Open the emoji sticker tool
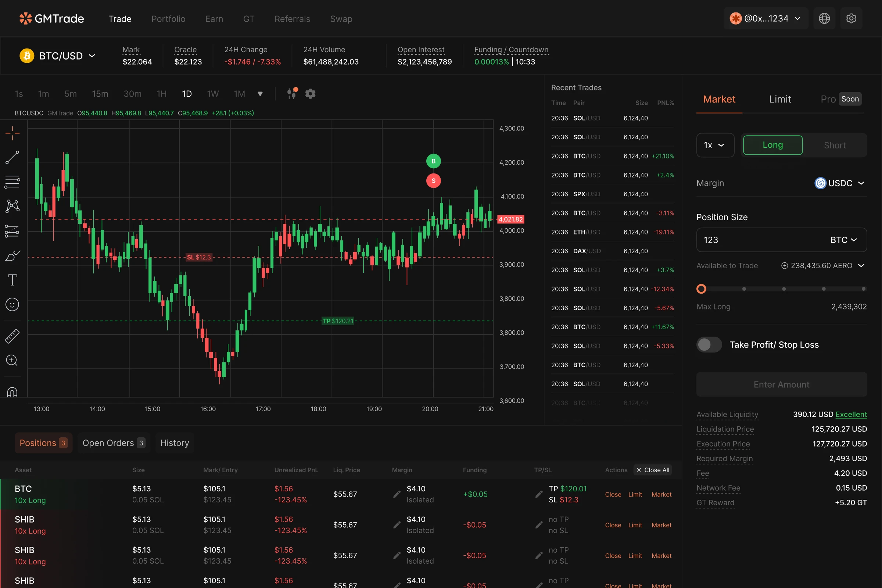882x588 pixels. pyautogui.click(x=12, y=305)
